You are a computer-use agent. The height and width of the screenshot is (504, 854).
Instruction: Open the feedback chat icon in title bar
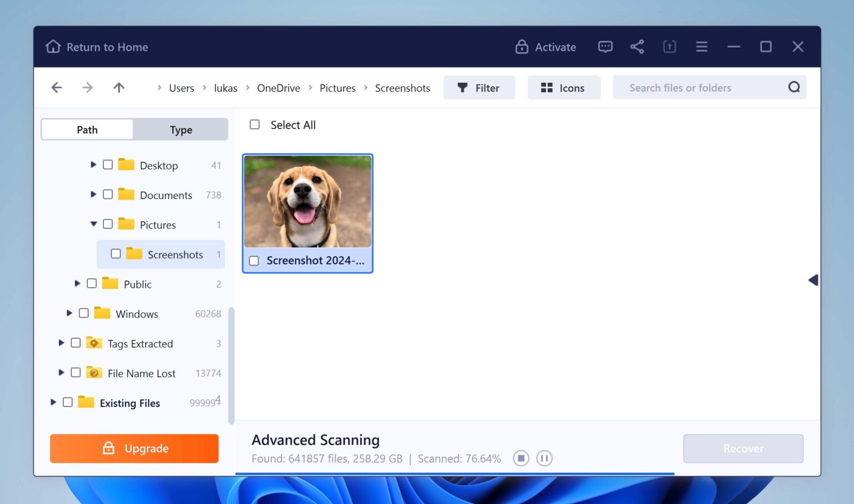coord(605,47)
